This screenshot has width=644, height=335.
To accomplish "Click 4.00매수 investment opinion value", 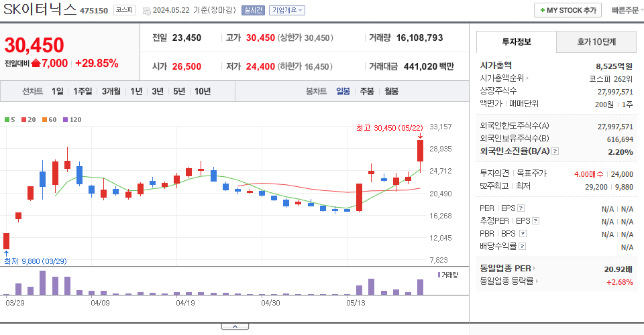I will point(588,174).
